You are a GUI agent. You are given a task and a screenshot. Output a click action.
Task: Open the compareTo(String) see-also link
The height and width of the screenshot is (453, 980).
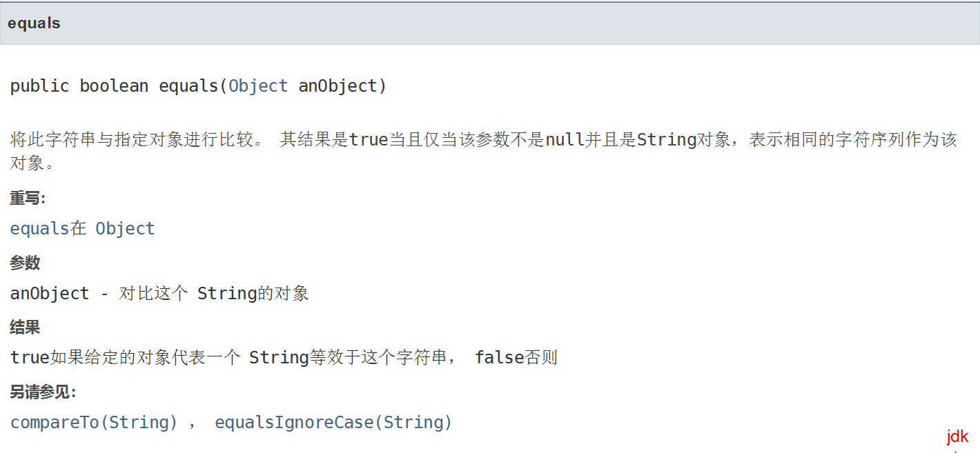[x=94, y=422]
